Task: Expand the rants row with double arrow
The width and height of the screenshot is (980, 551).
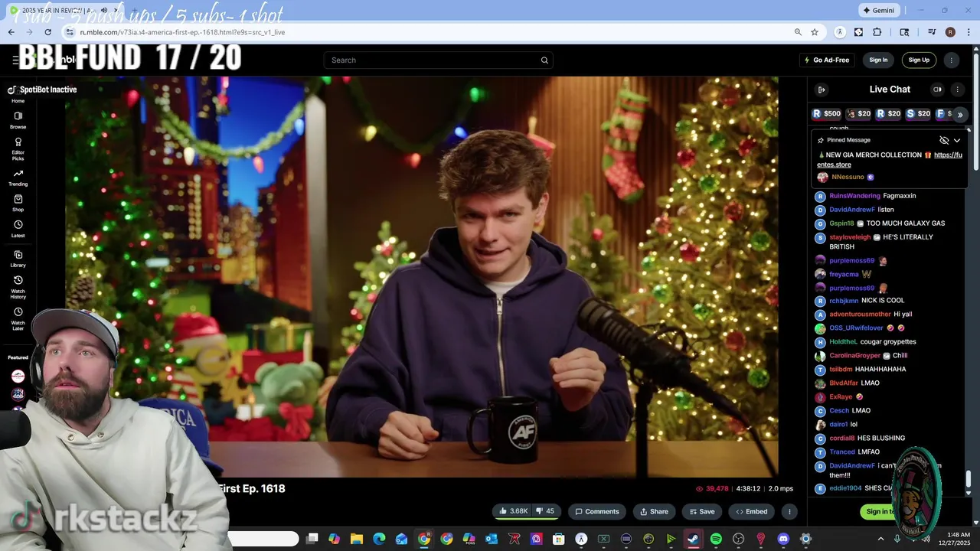Action: 960,115
